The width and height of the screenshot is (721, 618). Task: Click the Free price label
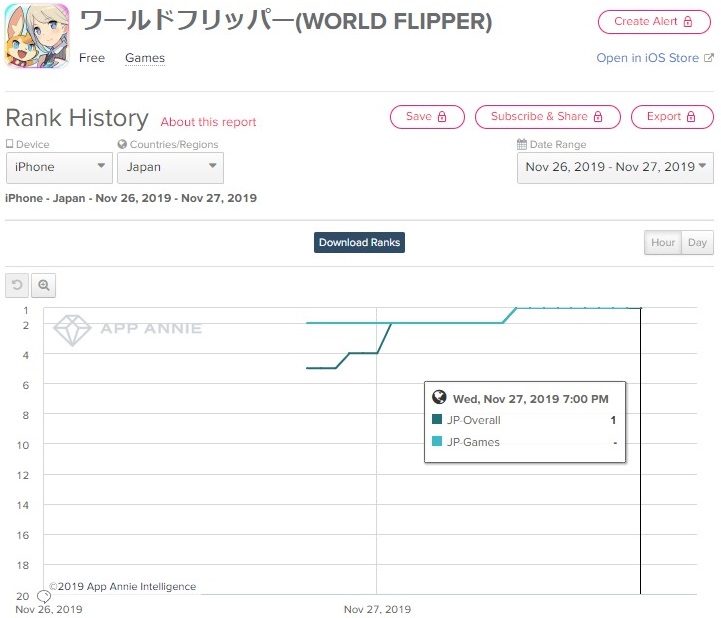[x=92, y=58]
